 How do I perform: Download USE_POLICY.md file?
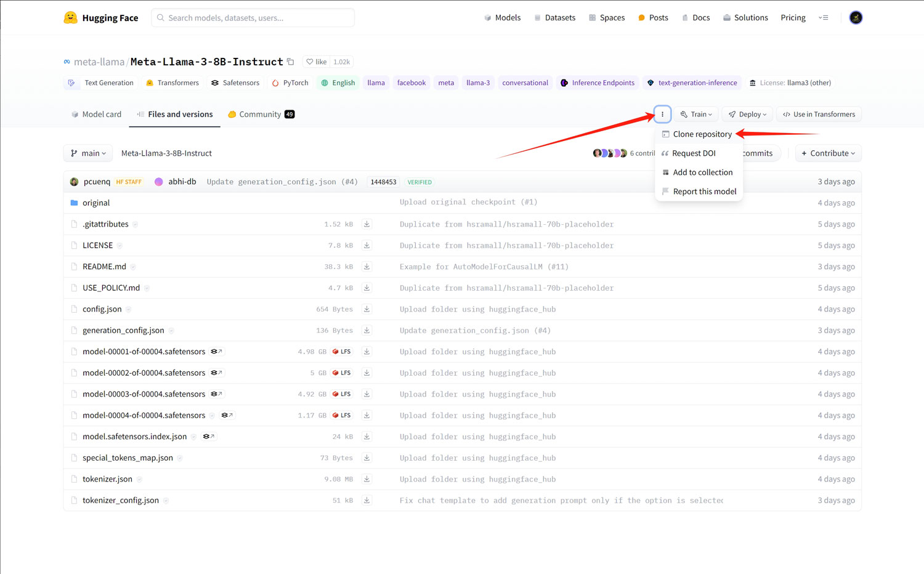367,288
